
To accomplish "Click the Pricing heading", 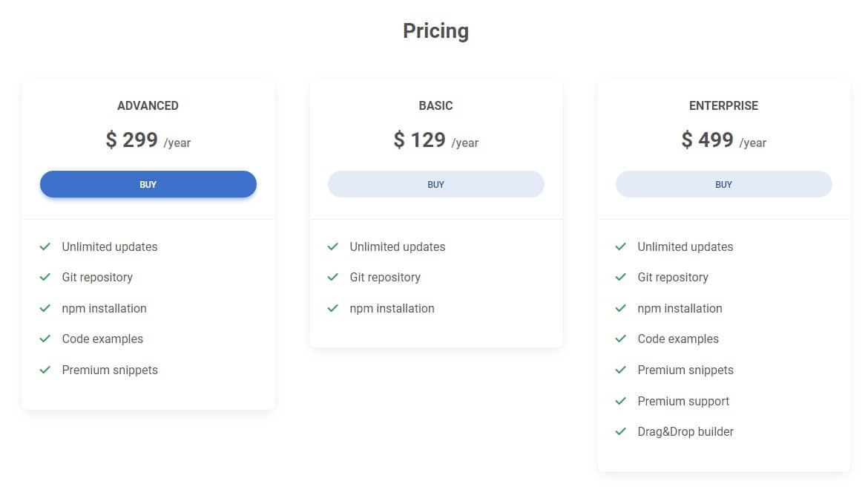I will pyautogui.click(x=435, y=31).
